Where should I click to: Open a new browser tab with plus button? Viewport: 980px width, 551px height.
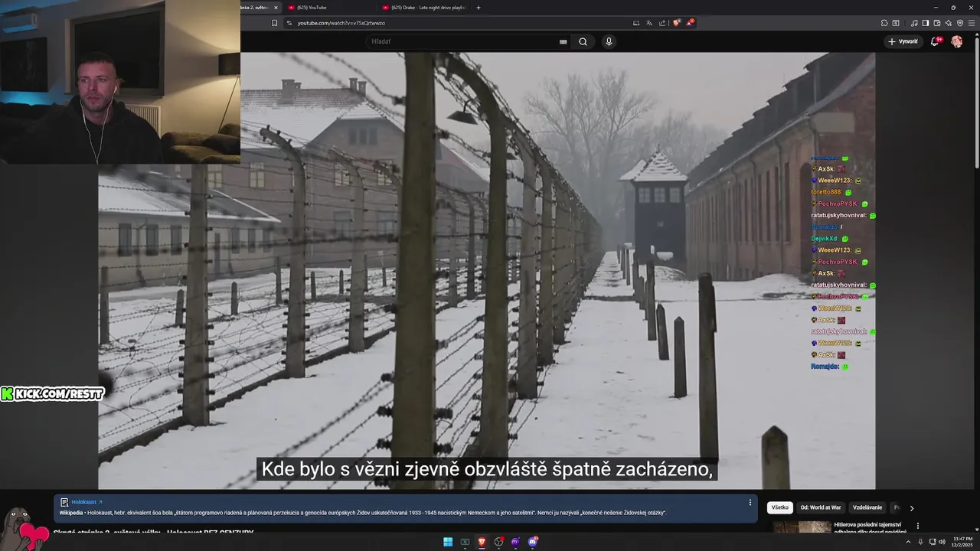[x=479, y=8]
